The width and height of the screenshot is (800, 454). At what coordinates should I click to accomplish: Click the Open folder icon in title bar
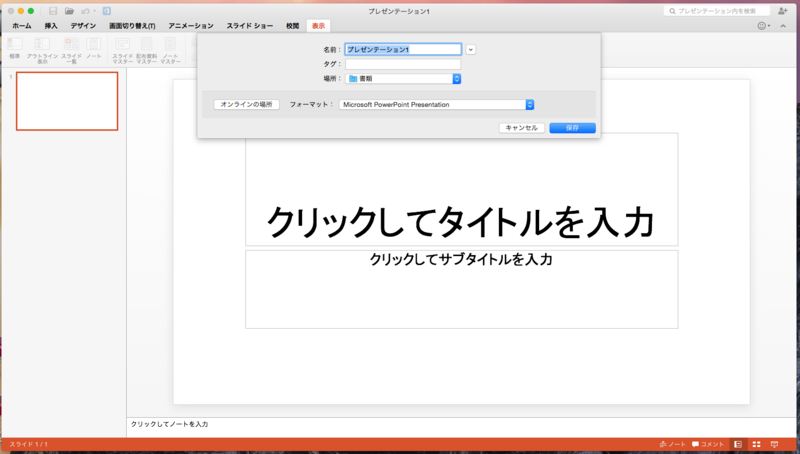69,11
